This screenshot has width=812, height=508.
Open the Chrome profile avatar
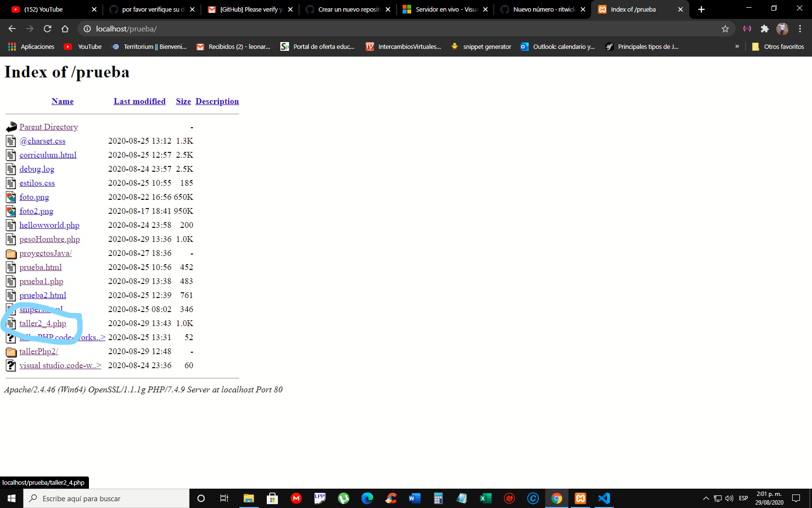coord(783,29)
